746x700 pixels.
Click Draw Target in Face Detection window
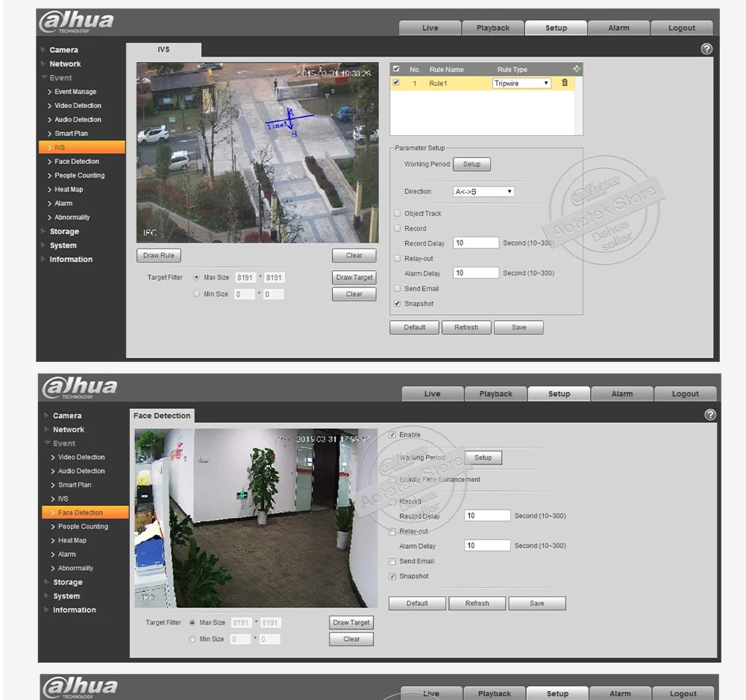pos(351,622)
